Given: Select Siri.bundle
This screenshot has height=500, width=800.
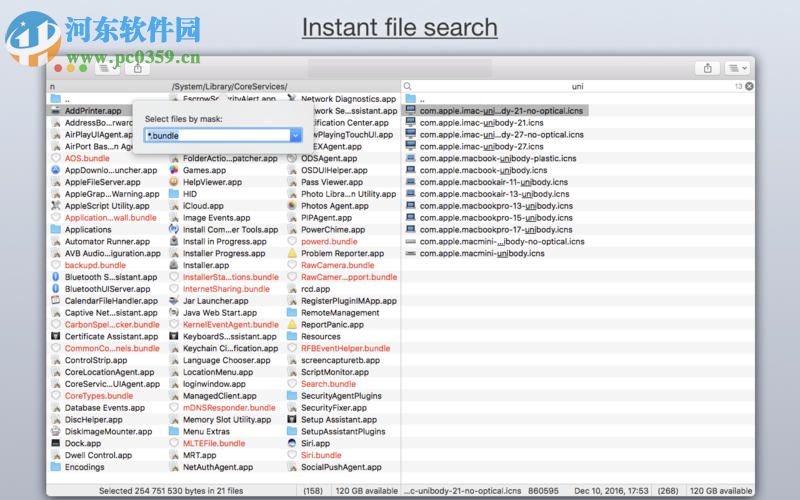Looking at the screenshot, I should click(x=321, y=455).
